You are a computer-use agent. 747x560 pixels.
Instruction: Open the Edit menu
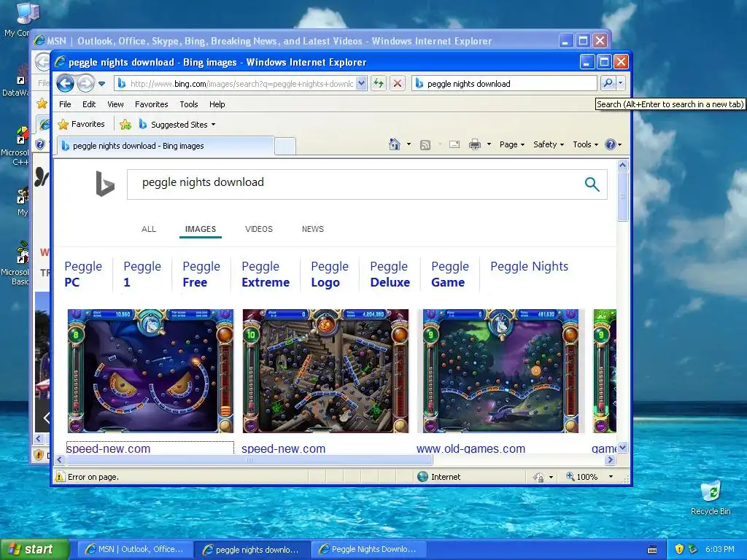point(88,104)
